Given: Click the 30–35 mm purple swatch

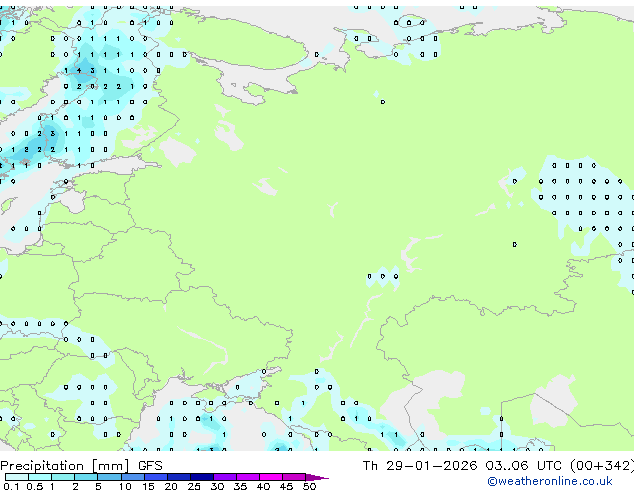Looking at the screenshot, I should pos(225,477).
